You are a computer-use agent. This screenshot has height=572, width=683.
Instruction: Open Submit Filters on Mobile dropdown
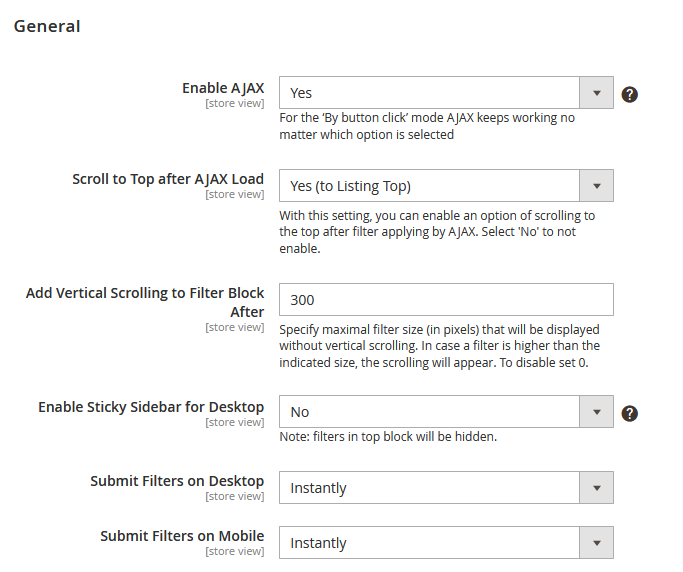[x=446, y=542]
